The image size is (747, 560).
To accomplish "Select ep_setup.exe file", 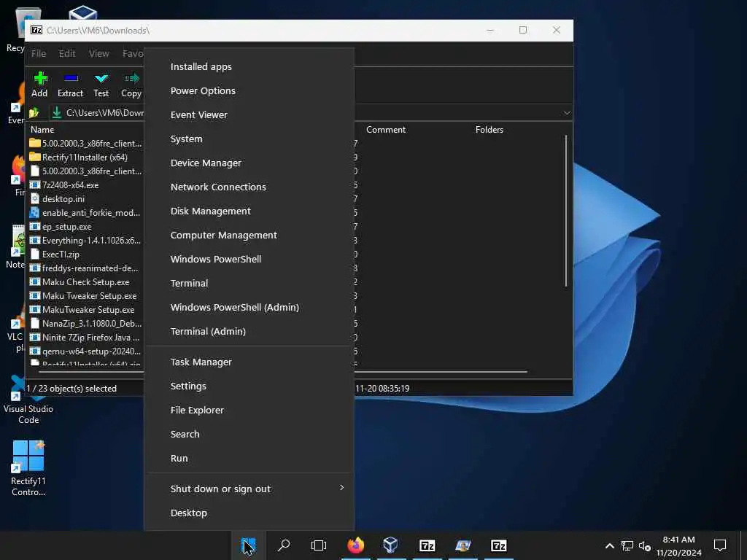I will point(66,227).
